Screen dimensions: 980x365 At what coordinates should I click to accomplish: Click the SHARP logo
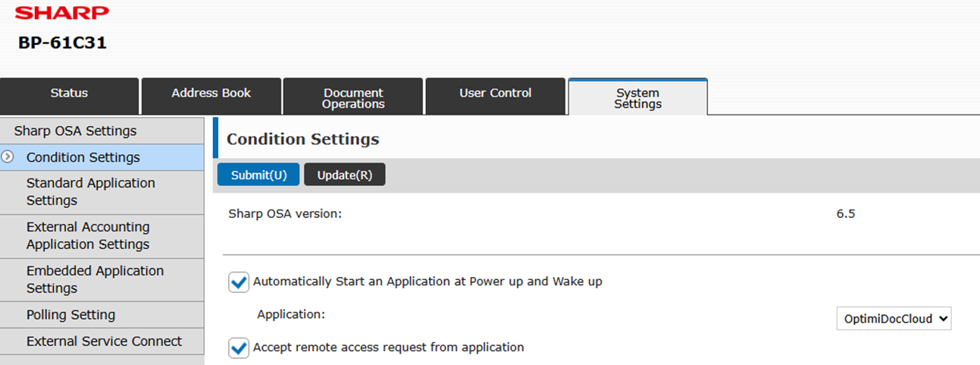[x=62, y=13]
